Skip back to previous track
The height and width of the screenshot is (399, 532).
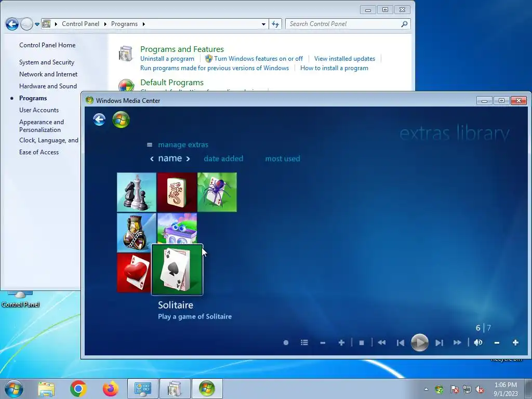pos(401,343)
